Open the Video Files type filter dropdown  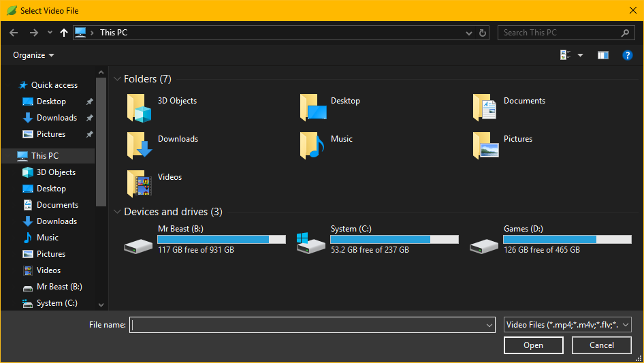568,325
